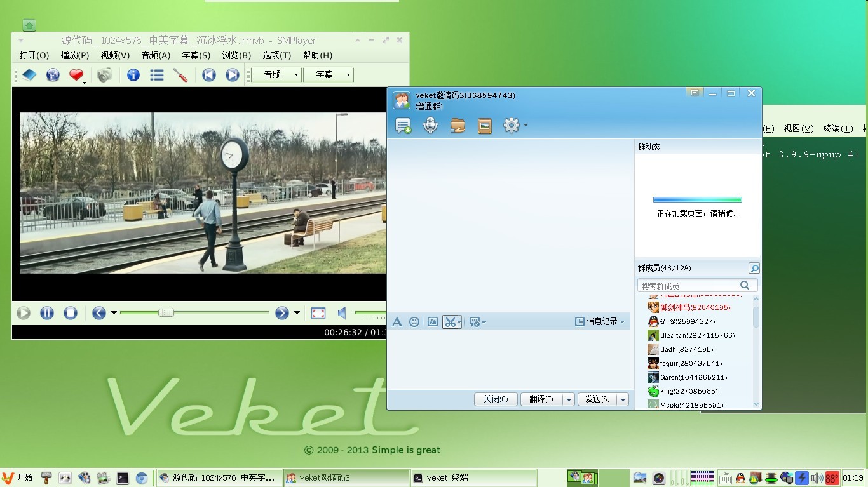Expand the 发送 button dropdown arrow
The width and height of the screenshot is (868, 487).
tap(623, 399)
